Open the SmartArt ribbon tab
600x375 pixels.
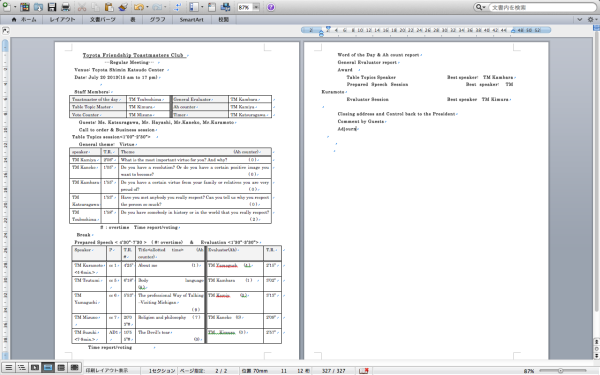pyautogui.click(x=191, y=20)
